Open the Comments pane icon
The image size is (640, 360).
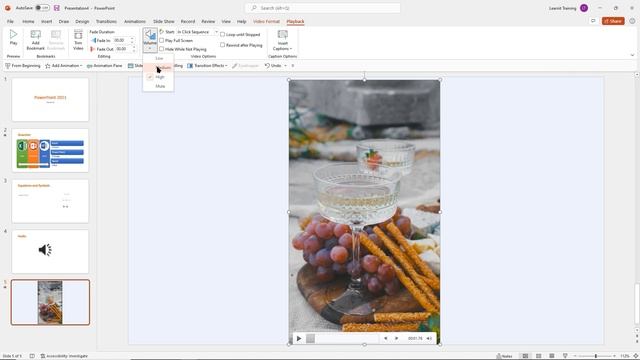coord(593,21)
